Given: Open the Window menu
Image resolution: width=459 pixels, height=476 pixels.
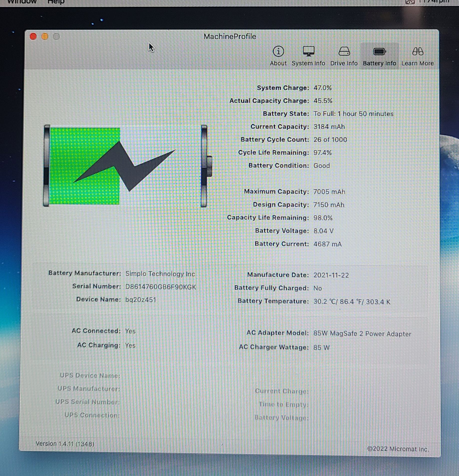Looking at the screenshot, I should (22, 2).
